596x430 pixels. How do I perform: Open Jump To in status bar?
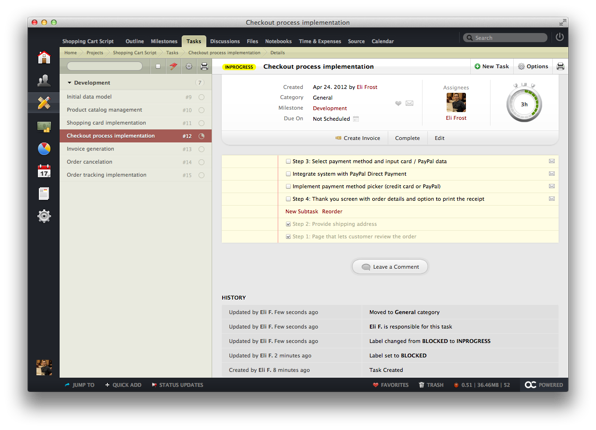click(x=79, y=385)
